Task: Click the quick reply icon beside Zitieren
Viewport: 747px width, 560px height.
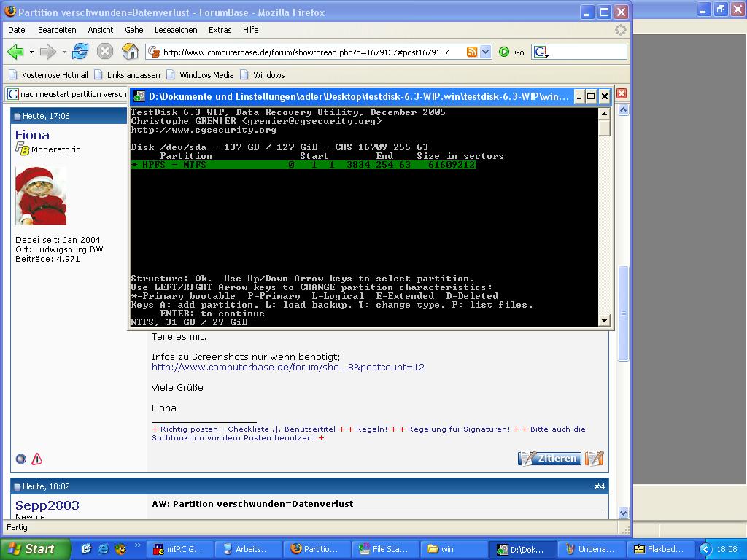Action: 594,458
